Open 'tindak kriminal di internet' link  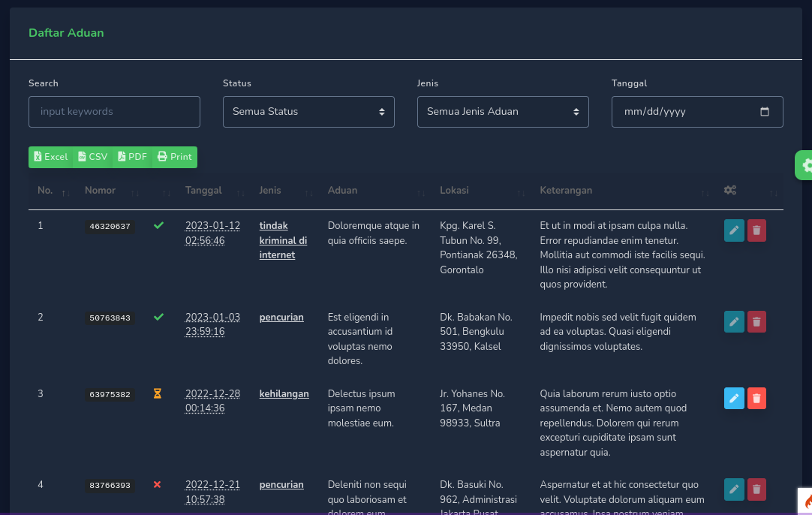(283, 240)
